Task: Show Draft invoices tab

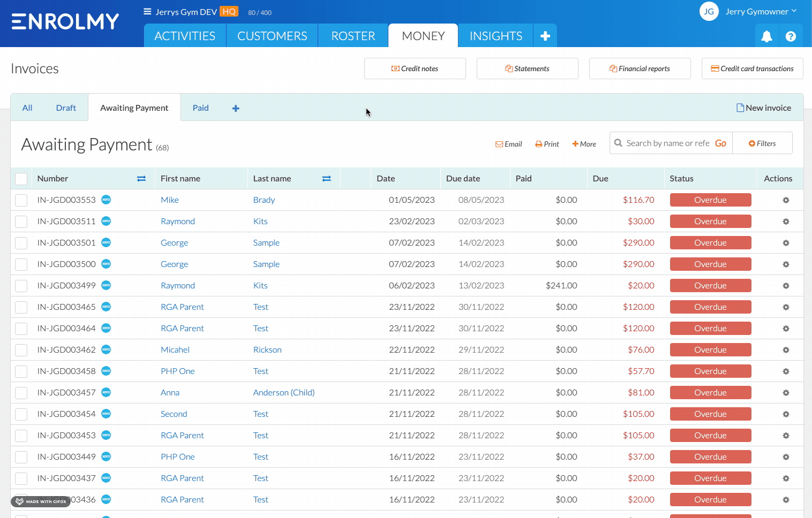Action: click(x=66, y=108)
